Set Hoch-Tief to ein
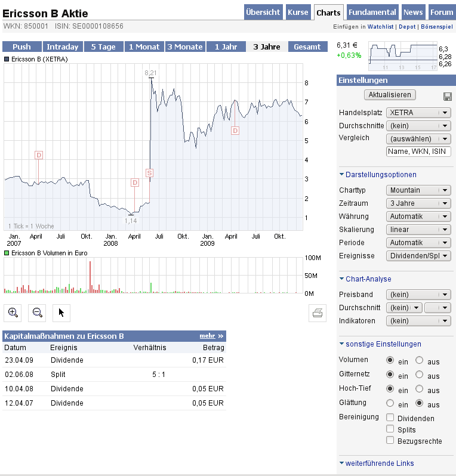456x476 pixels. pyautogui.click(x=390, y=388)
